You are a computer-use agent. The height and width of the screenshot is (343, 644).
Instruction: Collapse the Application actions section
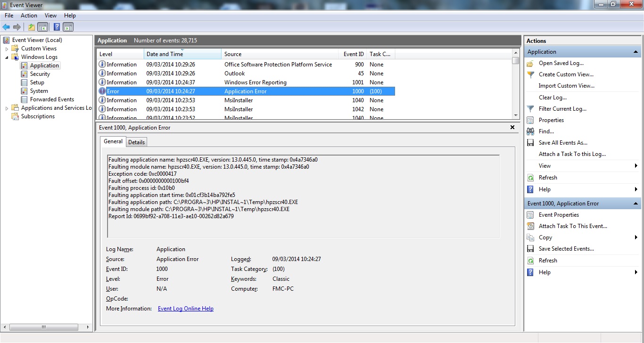636,52
